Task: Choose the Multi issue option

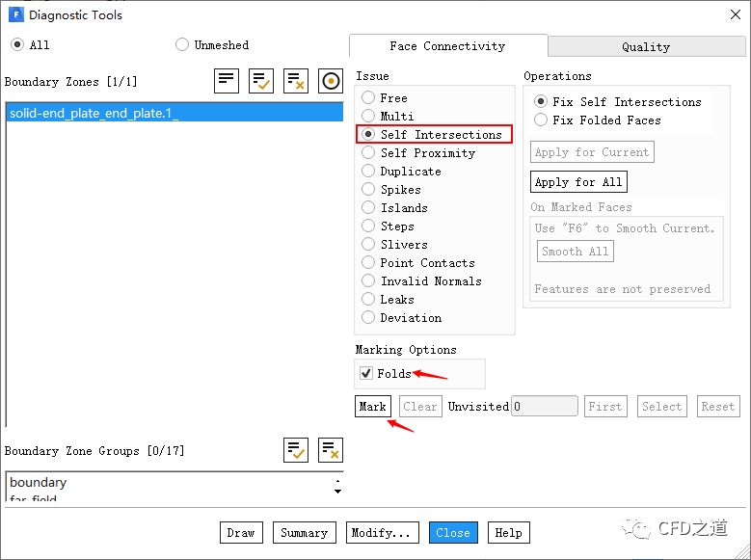Action: [x=368, y=116]
